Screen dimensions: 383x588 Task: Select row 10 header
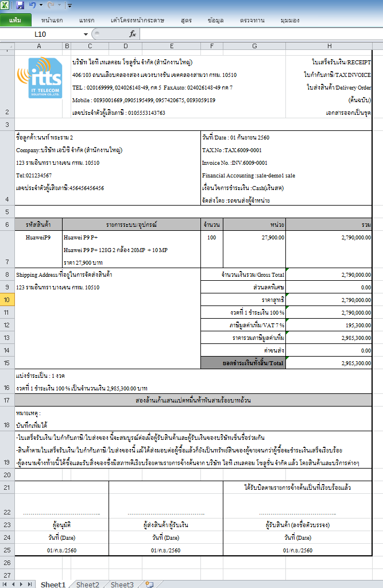[x=7, y=300]
